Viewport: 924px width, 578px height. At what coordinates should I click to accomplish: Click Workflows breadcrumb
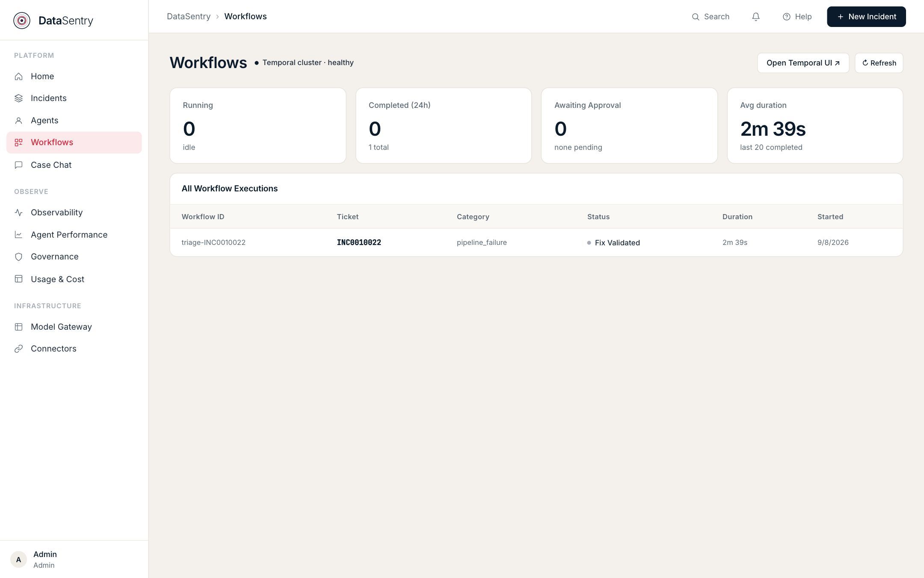[x=246, y=16]
